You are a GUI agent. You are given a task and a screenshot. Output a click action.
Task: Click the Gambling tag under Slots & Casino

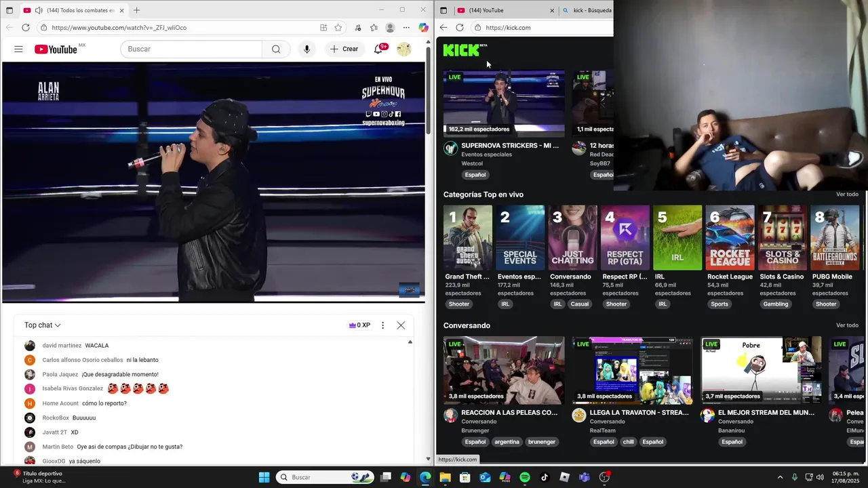[x=776, y=304]
